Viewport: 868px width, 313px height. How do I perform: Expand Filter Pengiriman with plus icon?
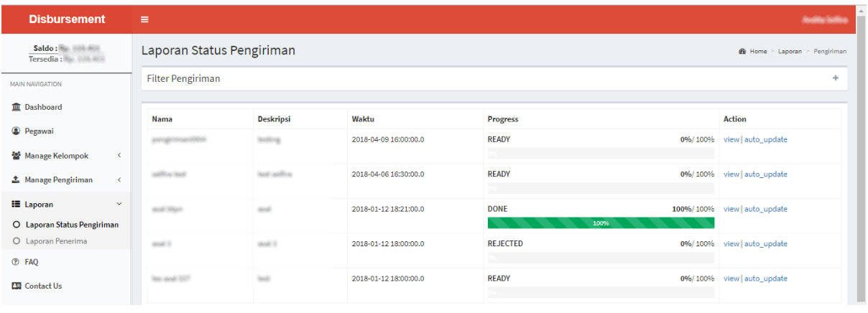click(836, 78)
